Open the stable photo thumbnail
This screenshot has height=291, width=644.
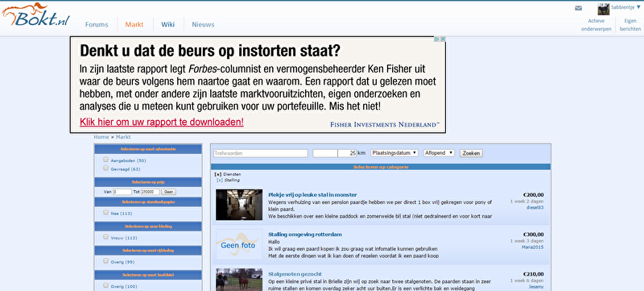point(239,205)
